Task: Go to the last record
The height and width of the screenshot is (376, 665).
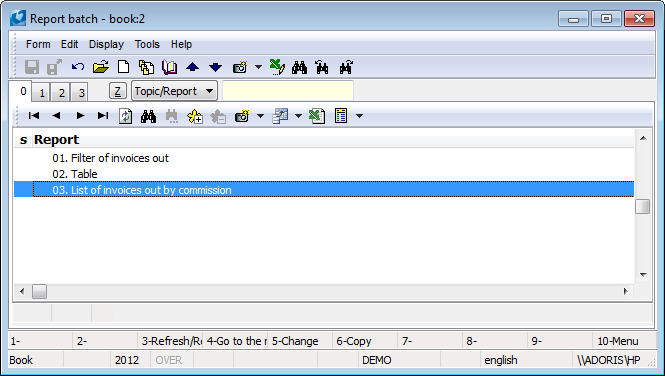Action: point(103,116)
